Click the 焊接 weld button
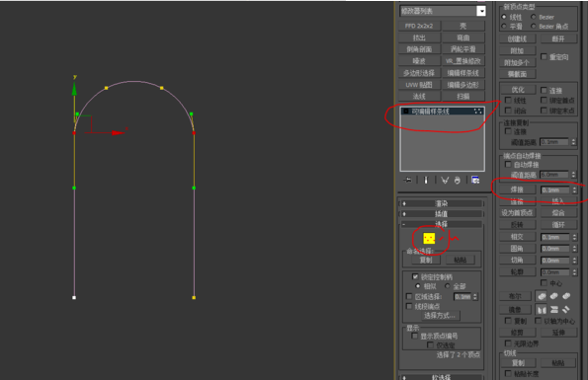 (517, 190)
